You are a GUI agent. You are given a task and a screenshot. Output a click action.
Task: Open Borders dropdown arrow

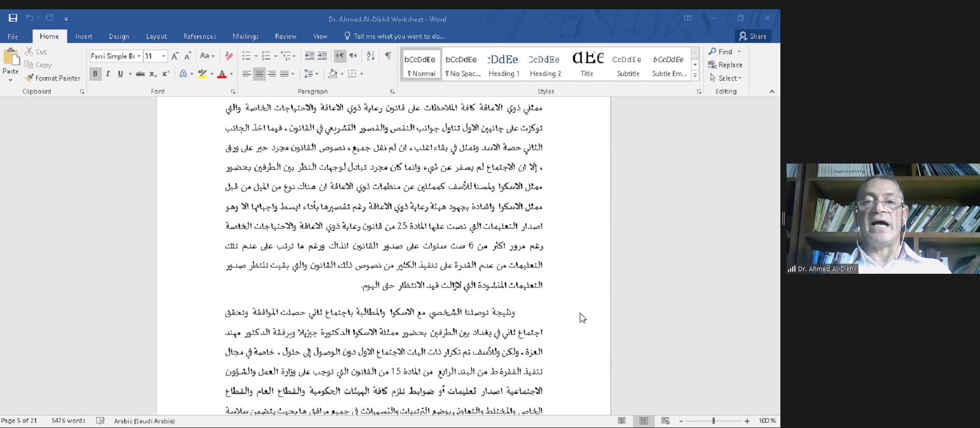pyautogui.click(x=361, y=74)
